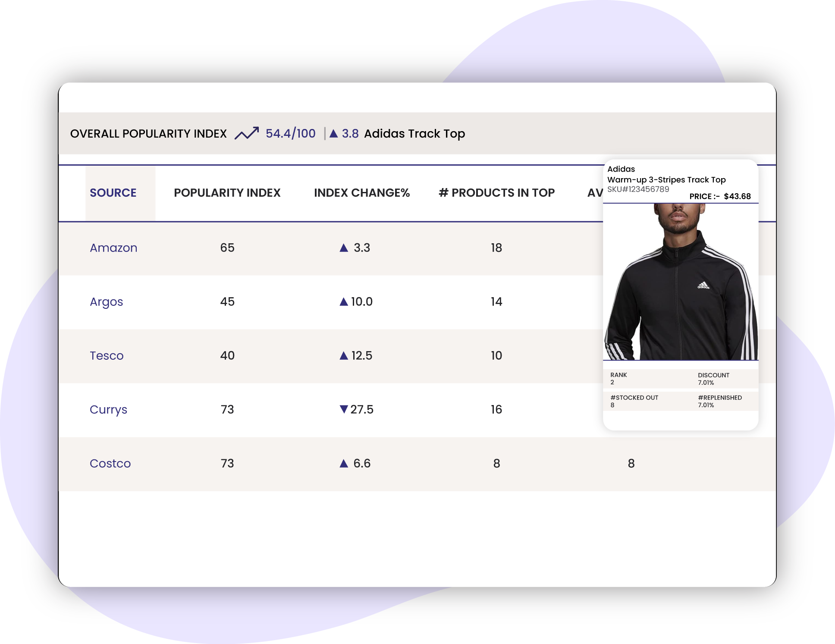Screen dimensions: 835x644
Task: Click the Adidas brand name on card
Action: 621,169
